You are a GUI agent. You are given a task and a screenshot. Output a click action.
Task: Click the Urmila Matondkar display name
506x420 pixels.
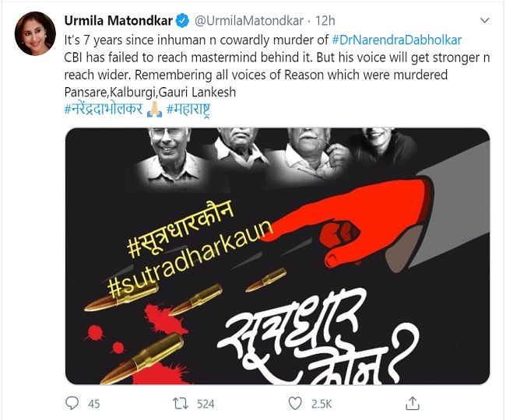pyautogui.click(x=118, y=21)
